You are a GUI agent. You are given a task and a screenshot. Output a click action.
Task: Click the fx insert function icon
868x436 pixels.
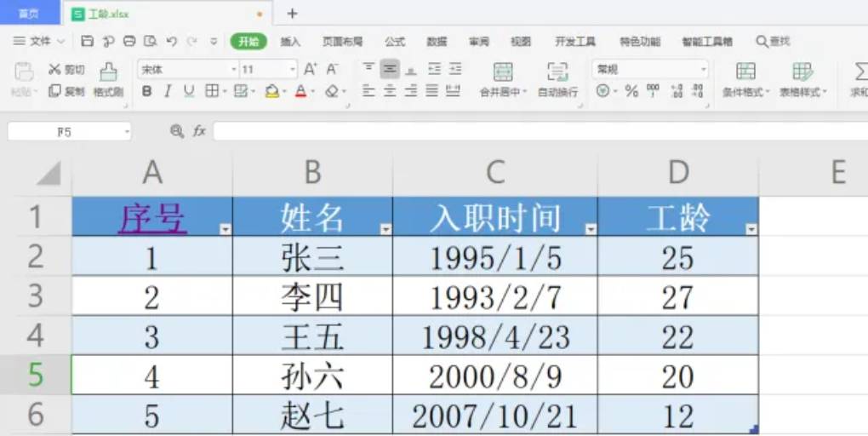coord(199,131)
